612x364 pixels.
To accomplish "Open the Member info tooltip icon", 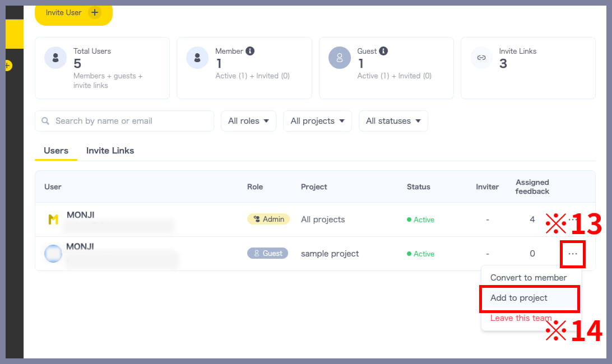I will click(250, 51).
